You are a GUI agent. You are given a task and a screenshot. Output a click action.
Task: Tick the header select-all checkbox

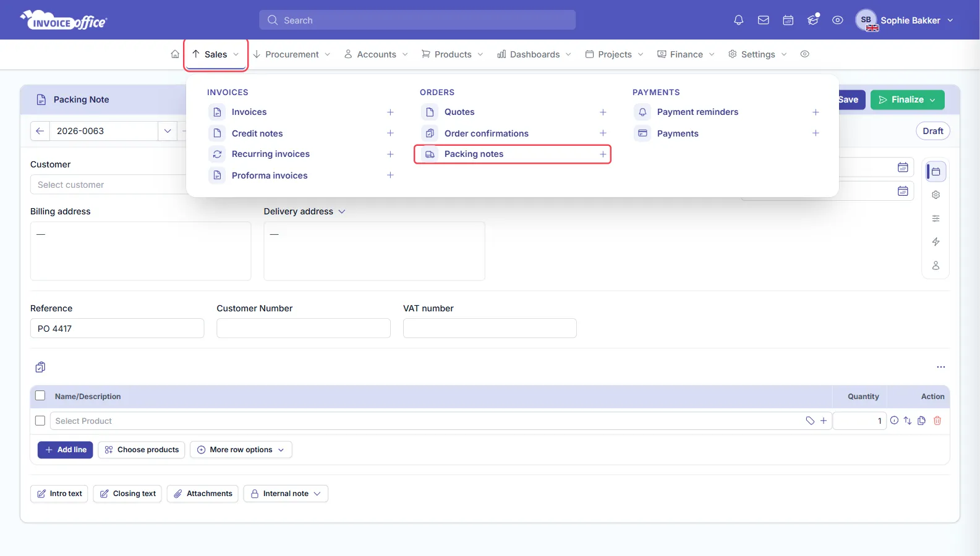click(40, 395)
